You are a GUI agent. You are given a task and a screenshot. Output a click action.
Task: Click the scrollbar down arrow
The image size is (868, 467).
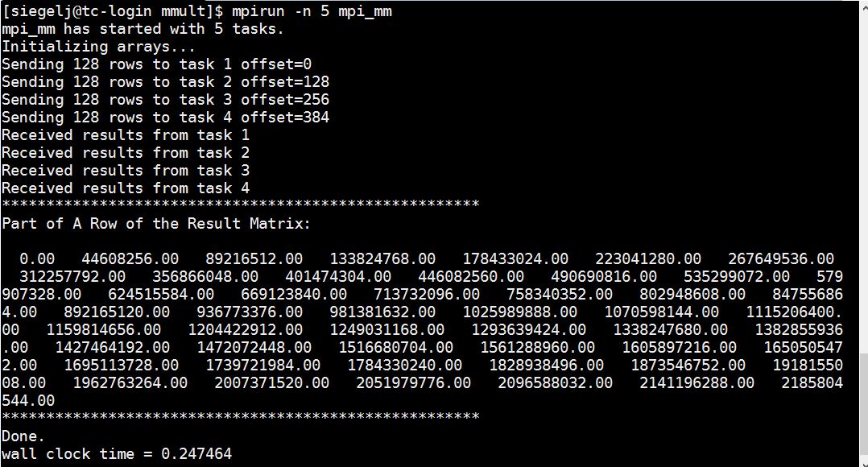863,461
